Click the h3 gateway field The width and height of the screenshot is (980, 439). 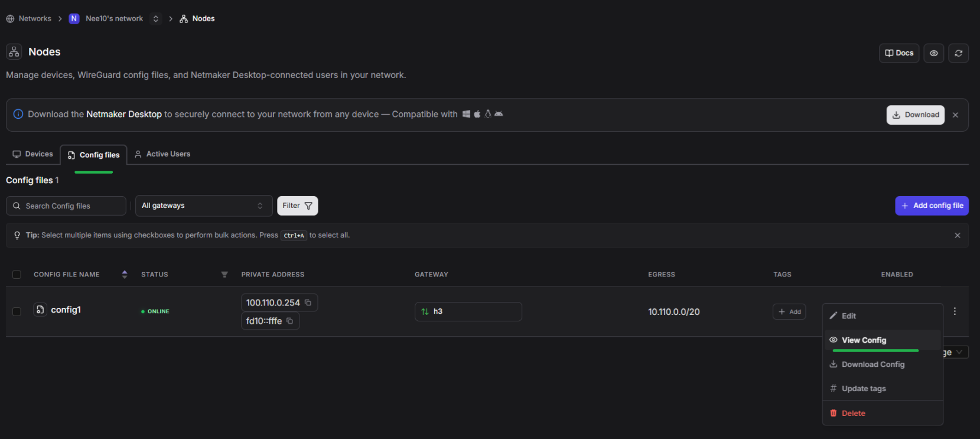(x=468, y=311)
